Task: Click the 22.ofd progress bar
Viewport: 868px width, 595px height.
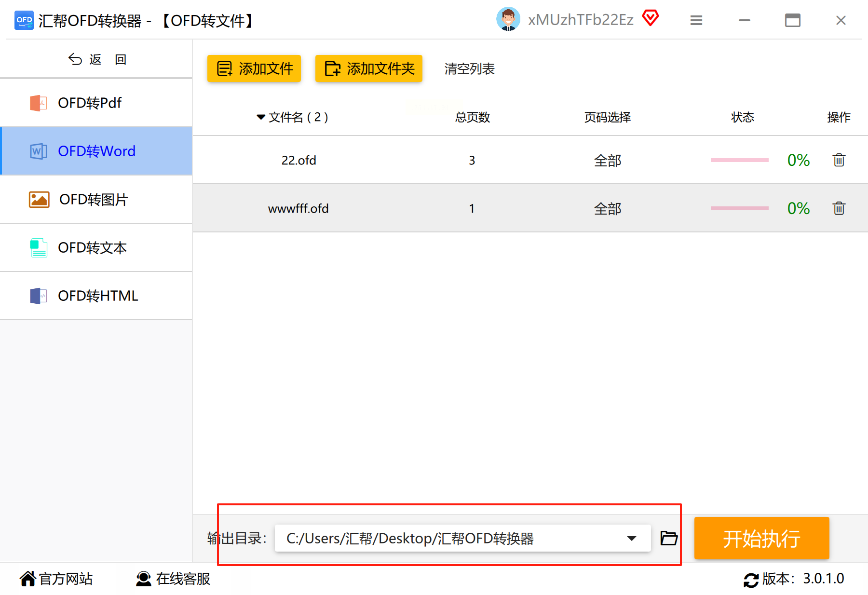Action: click(x=739, y=160)
